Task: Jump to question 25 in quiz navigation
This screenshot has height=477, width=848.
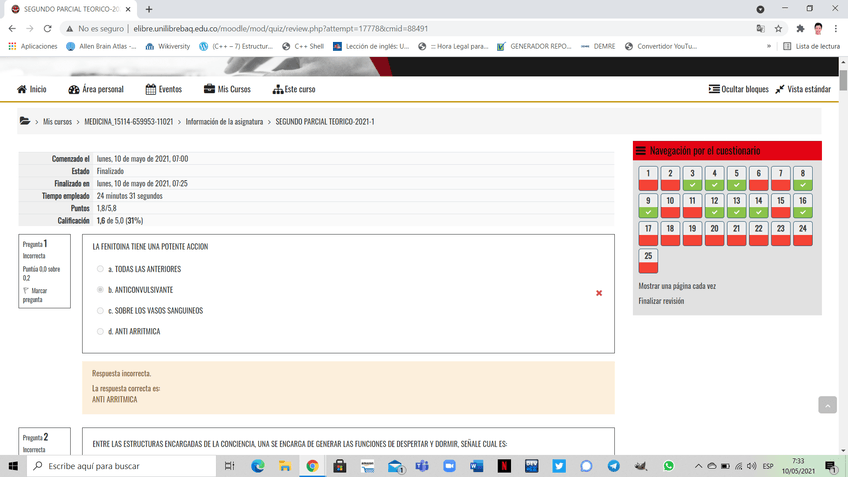Action: pos(648,261)
